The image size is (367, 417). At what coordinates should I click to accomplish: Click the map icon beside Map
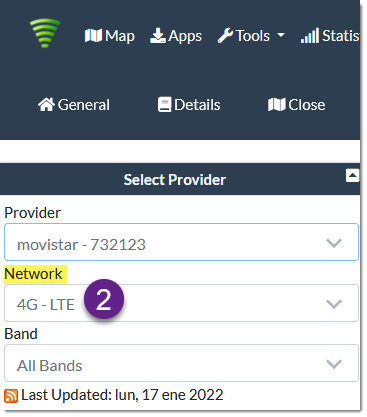pos(93,36)
